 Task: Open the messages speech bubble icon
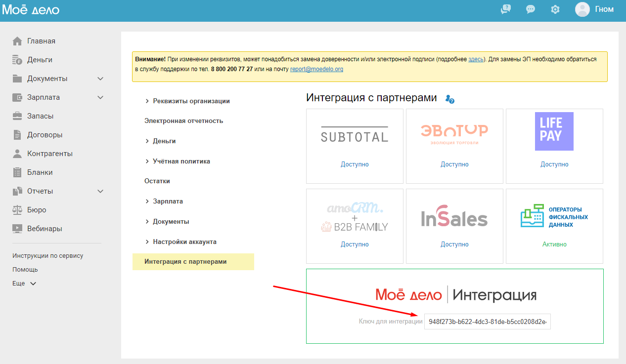(x=531, y=9)
